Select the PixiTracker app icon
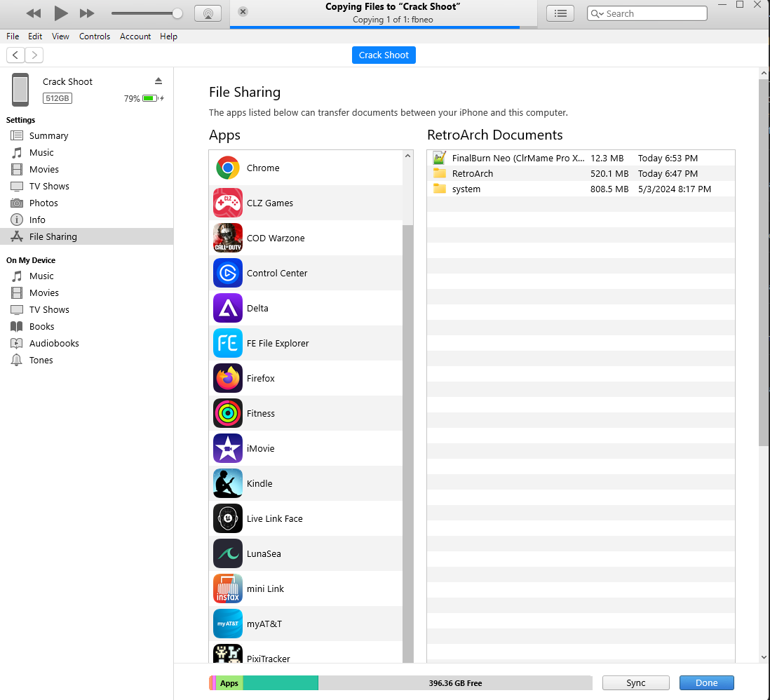This screenshot has width=770, height=700. [x=228, y=653]
